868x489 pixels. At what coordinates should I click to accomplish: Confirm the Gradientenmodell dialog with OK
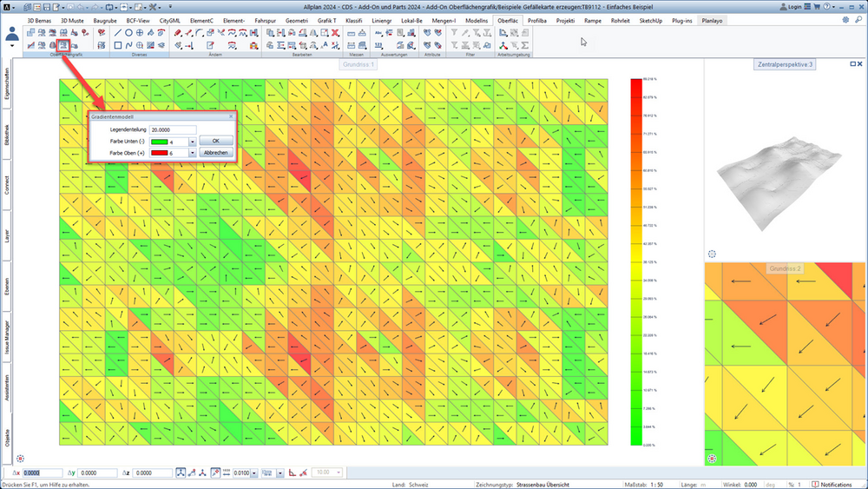216,141
